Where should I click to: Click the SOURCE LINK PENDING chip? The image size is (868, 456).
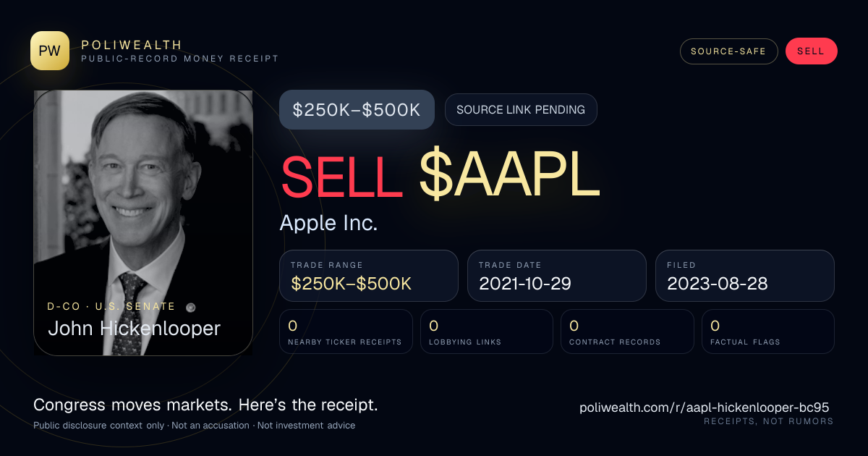point(521,110)
